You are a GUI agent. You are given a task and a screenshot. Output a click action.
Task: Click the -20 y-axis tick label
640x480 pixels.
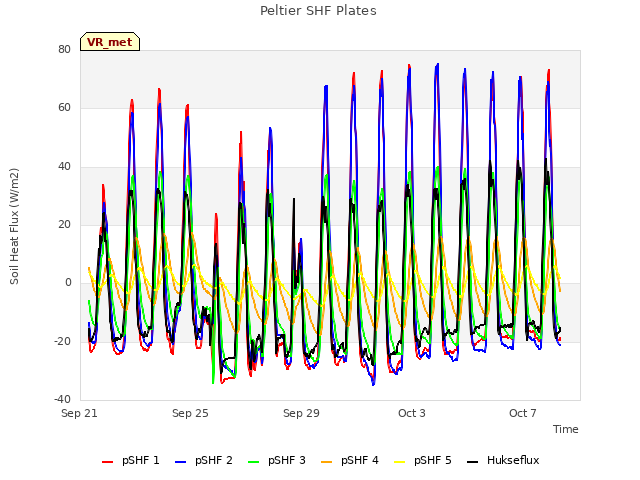[x=63, y=341]
